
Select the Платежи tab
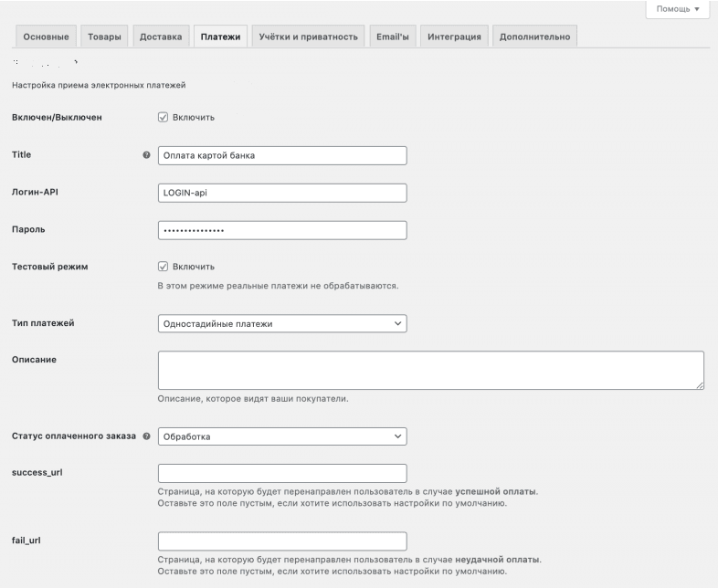tap(220, 36)
